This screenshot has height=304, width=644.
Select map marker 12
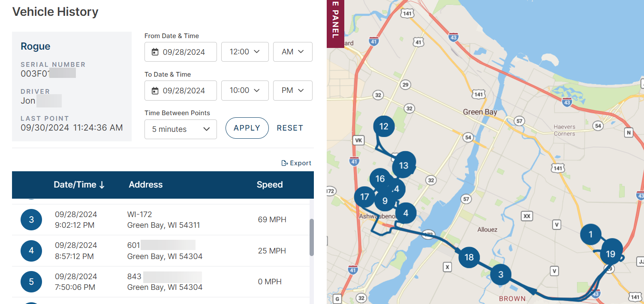click(x=384, y=126)
